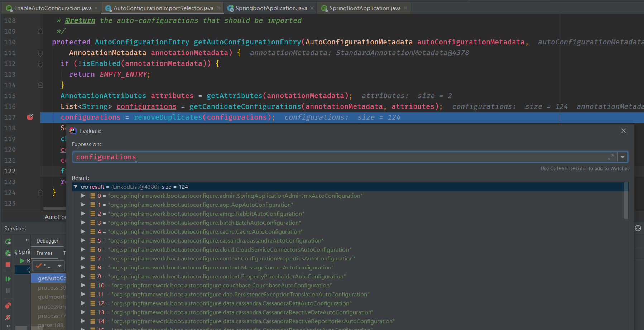This screenshot has height=330, width=644.
Task: Click the red Stop square icon
Action: point(8,264)
